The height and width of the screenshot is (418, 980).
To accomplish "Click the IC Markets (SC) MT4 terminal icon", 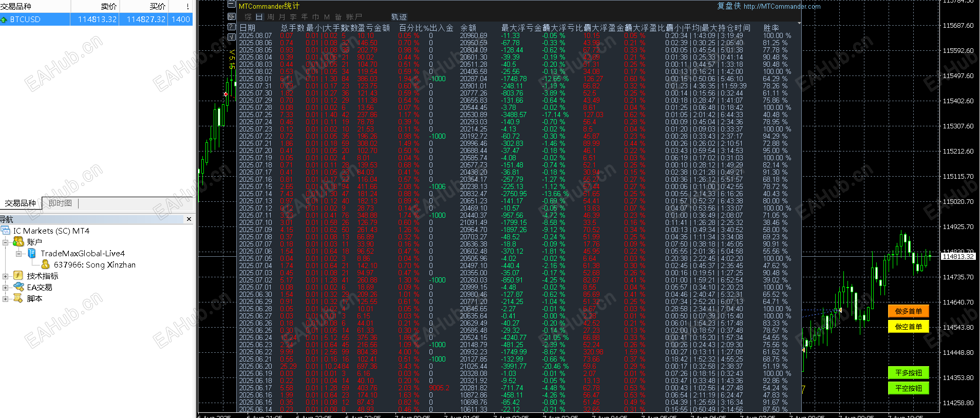I will coord(6,231).
